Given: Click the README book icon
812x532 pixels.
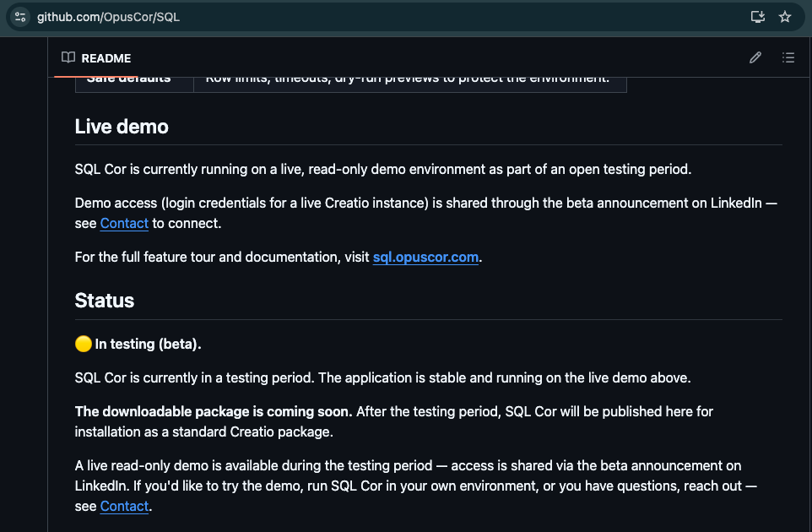Looking at the screenshot, I should (x=68, y=57).
